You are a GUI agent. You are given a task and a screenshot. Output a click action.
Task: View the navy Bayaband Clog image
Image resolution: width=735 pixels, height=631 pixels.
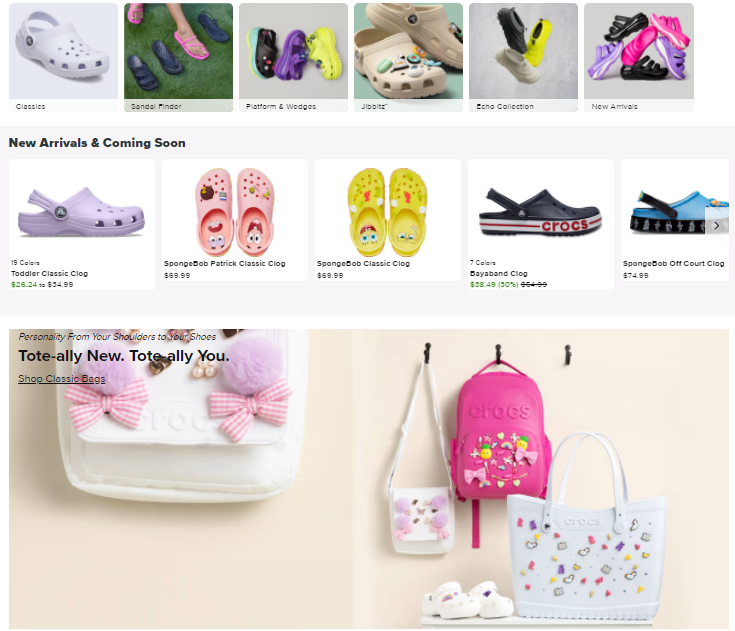pos(540,212)
